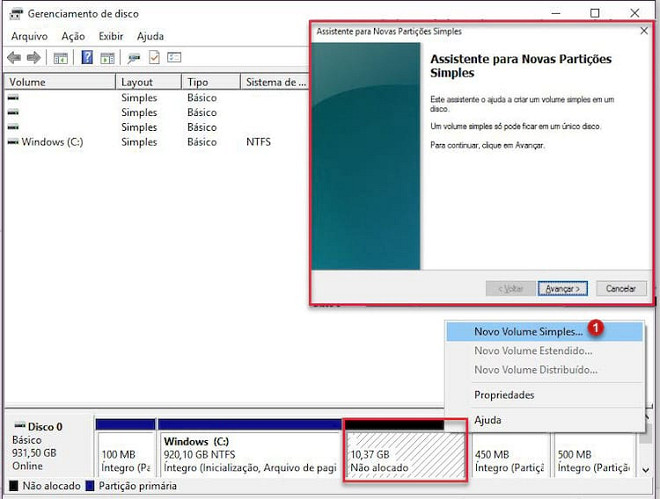The height and width of the screenshot is (499, 660).
Task: Click Básico cell in Windows (C:) row
Action: coord(202,142)
